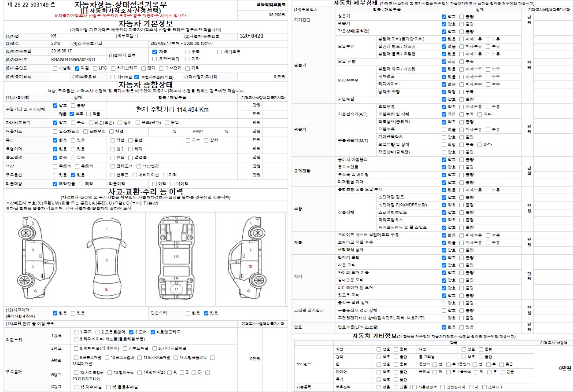The image size is (573, 392).
Task: Mark 누수 for 라디에이터 row
Action: click(x=488, y=84)
